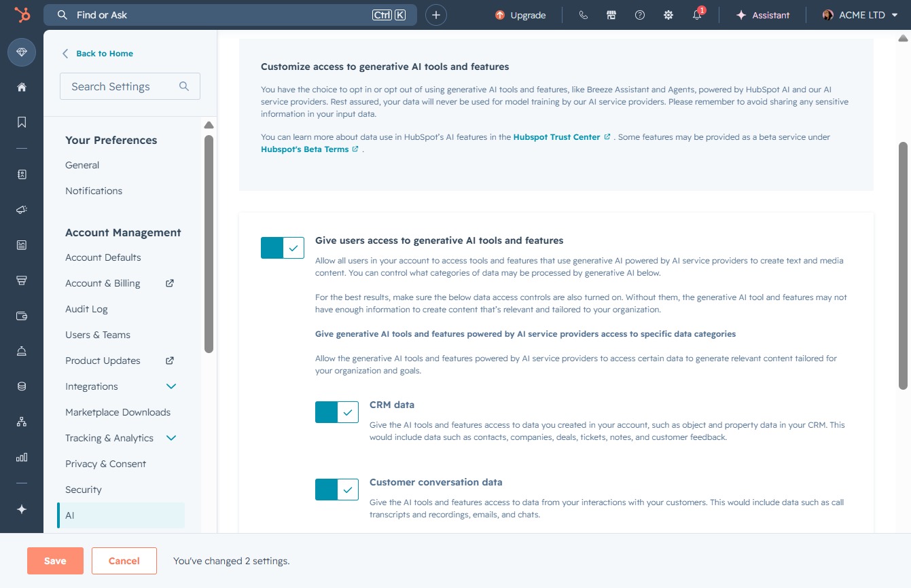Click external link icon beside Product Updates

170,361
